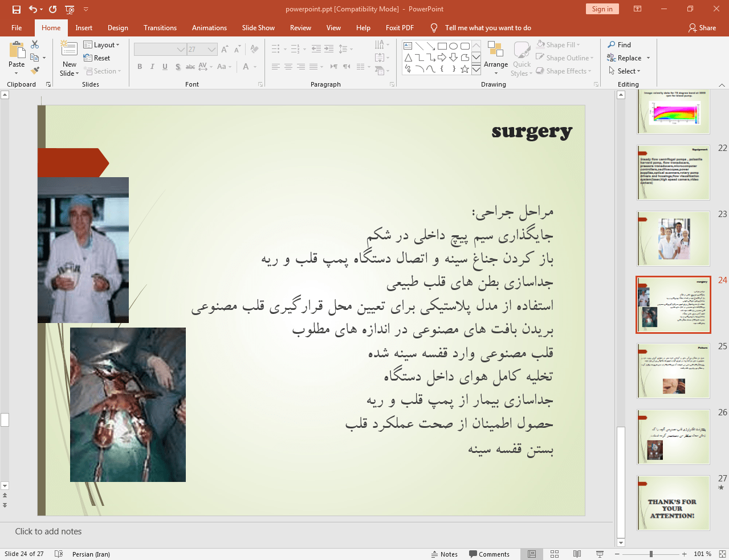Click the Redo icon in quick access toolbar
Viewport: 729px width, 560px height.
[53, 9]
